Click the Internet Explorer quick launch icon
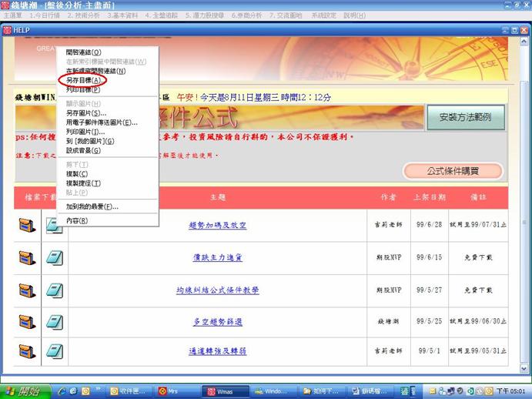Image resolution: width=532 pixels, height=399 pixels. (x=74, y=391)
